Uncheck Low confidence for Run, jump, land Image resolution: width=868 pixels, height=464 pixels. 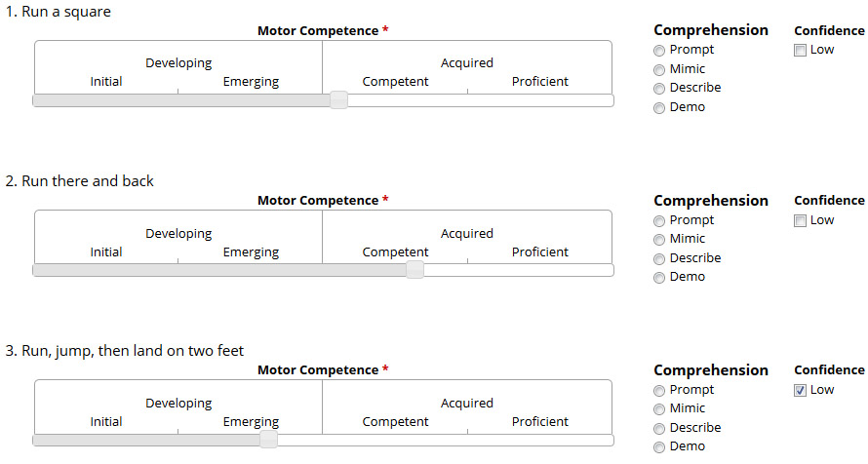point(800,391)
